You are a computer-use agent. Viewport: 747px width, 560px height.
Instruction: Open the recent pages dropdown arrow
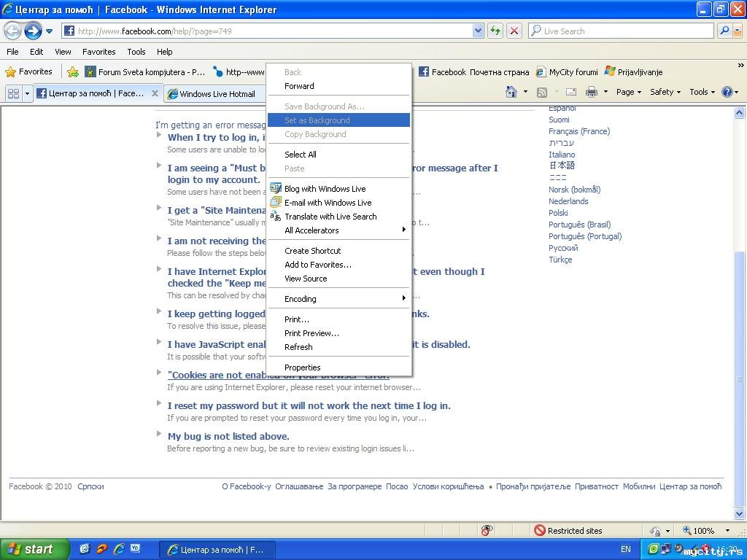click(x=49, y=31)
